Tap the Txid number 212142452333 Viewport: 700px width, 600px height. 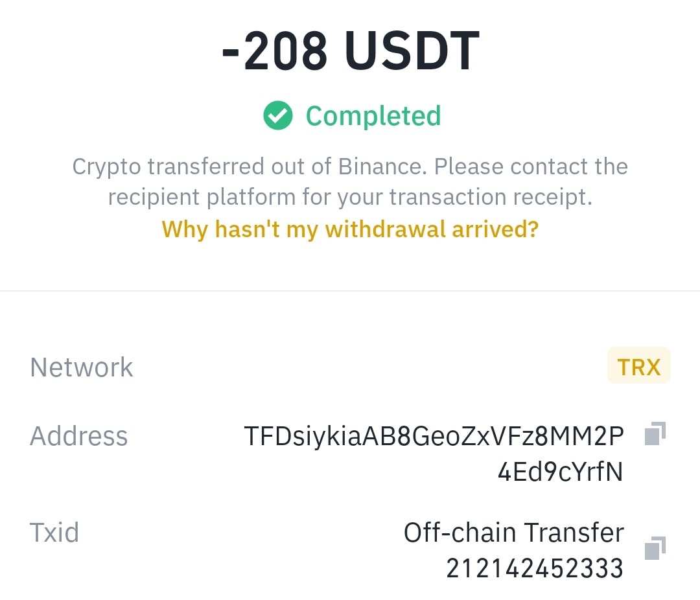pyautogui.click(x=535, y=568)
